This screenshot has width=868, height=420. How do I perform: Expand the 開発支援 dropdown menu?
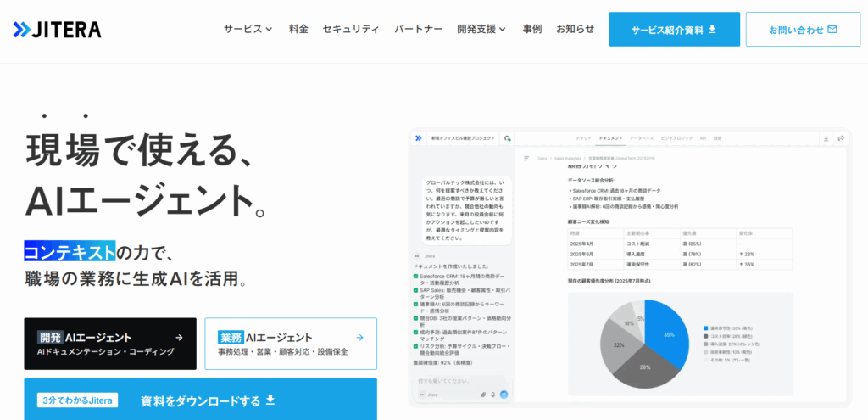pyautogui.click(x=481, y=30)
